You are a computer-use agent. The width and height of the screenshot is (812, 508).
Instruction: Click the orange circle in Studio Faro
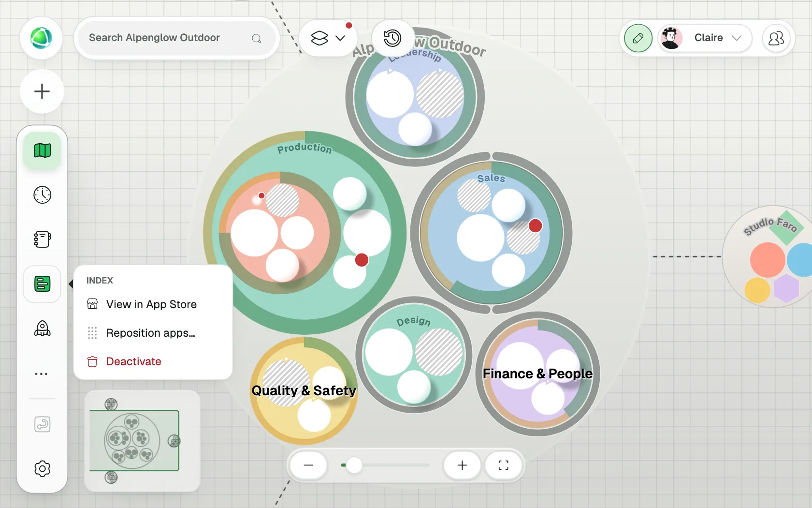[768, 260]
